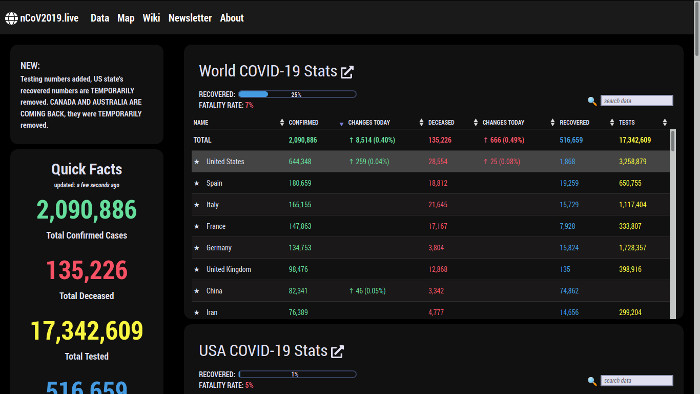Viewport: 700px width, 394px height.
Task: Click TOTAL row recovered value 516,659
Action: [x=571, y=140]
